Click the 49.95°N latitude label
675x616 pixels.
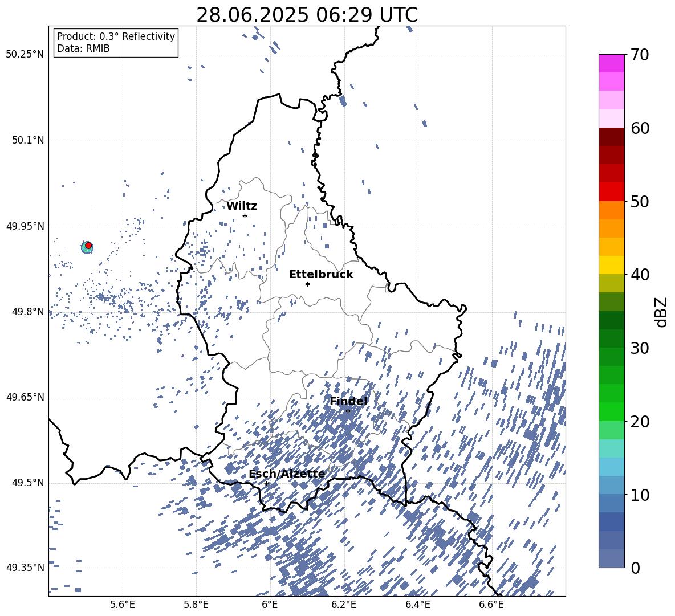pyautogui.click(x=25, y=226)
